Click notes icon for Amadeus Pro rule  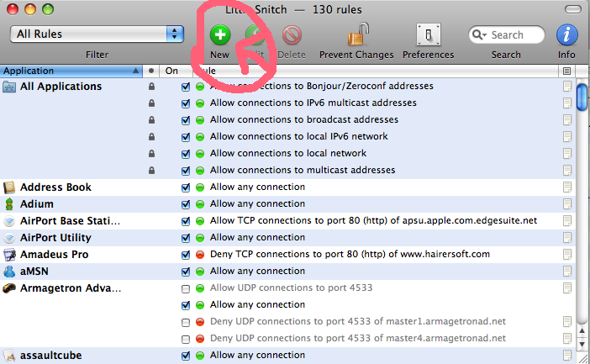(567, 255)
